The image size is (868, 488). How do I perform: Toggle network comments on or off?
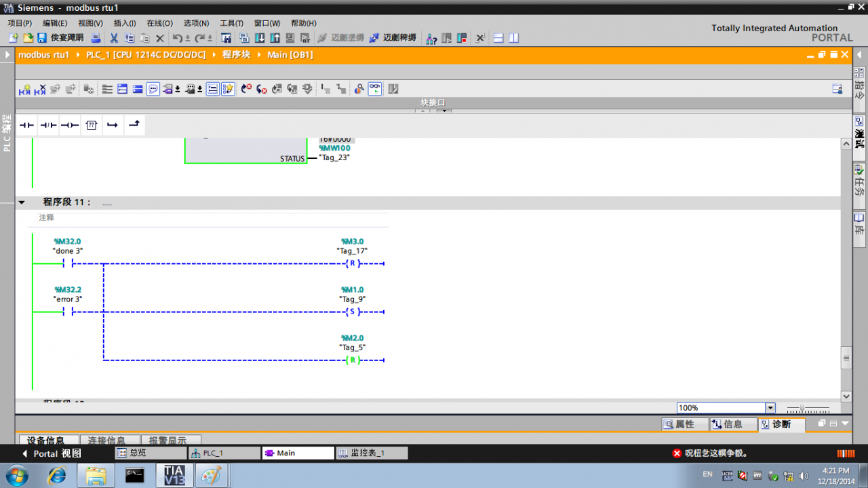(x=213, y=89)
